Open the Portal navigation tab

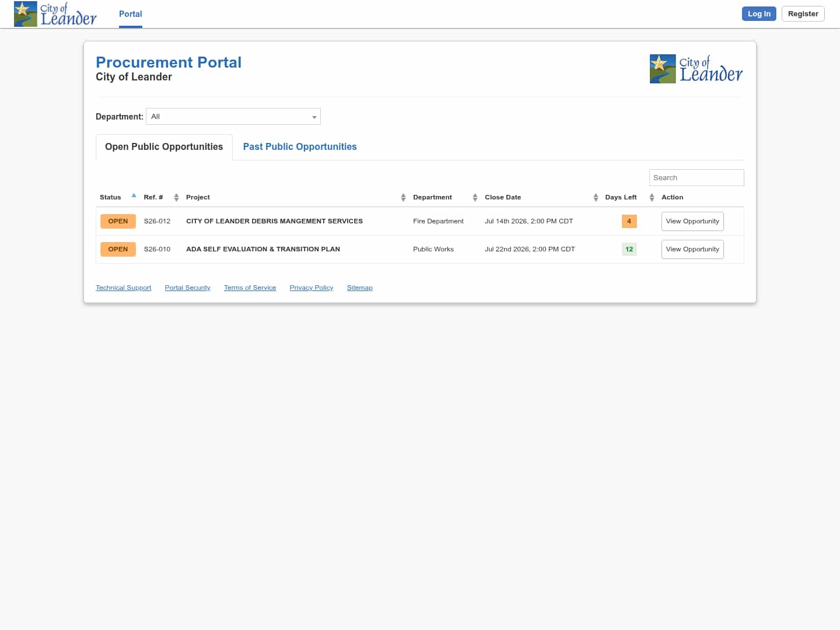click(131, 14)
